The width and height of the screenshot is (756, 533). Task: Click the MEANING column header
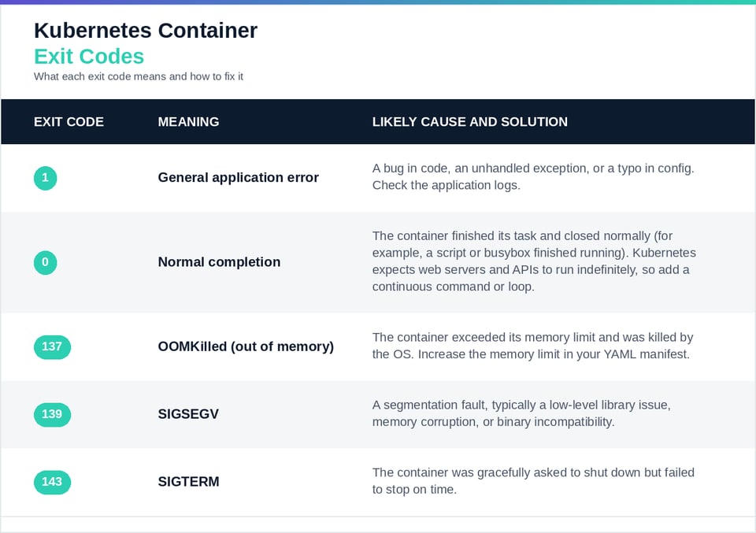click(188, 121)
